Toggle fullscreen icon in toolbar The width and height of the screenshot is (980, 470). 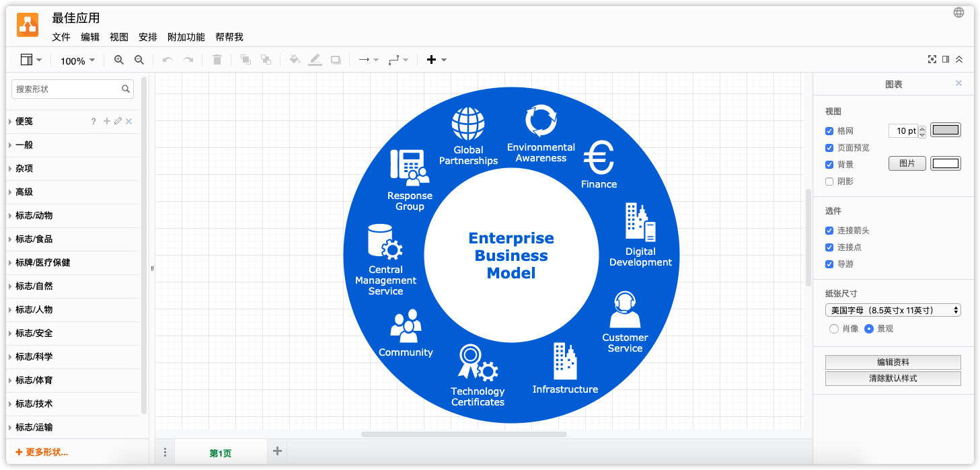(932, 59)
